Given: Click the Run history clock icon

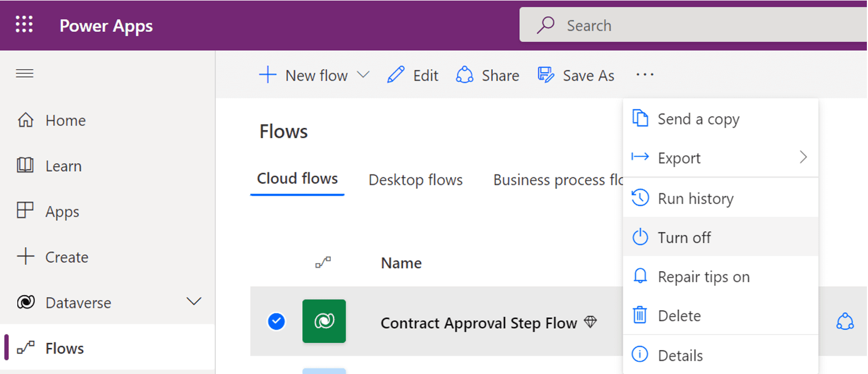Looking at the screenshot, I should (x=640, y=198).
